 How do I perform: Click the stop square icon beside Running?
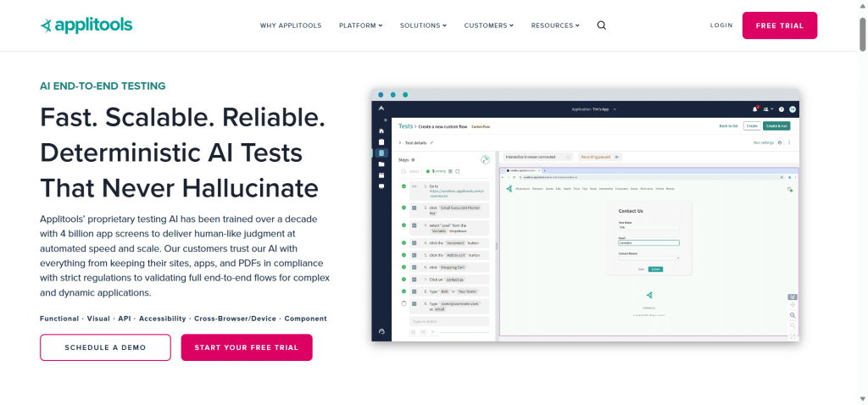[x=457, y=171]
